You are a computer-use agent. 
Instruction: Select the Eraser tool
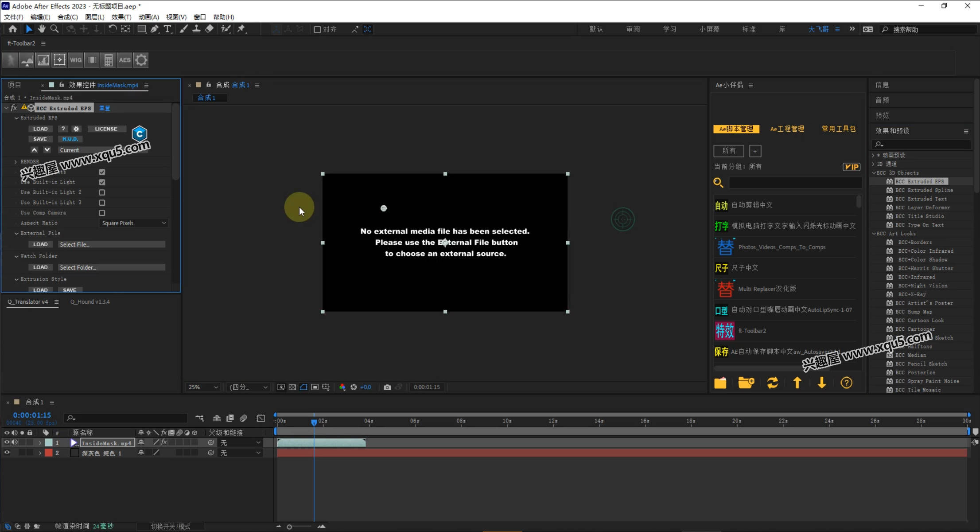click(x=210, y=29)
